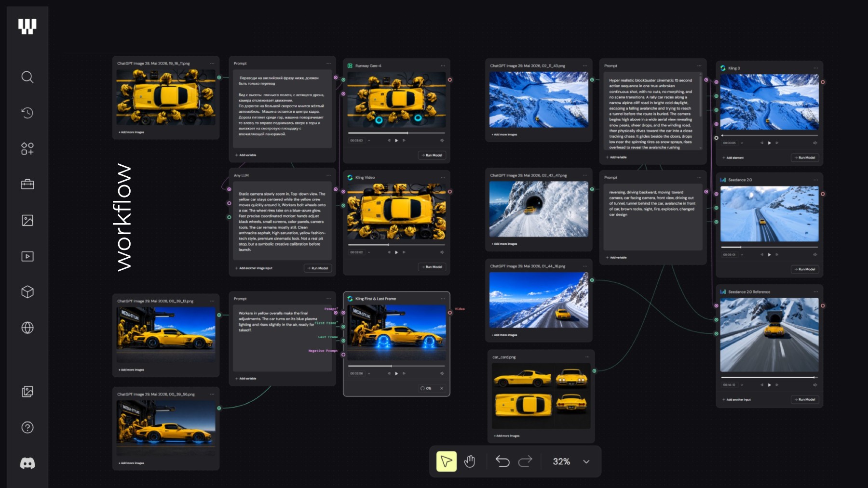Click Run Model on Seedance 2.0 node
868x488 pixels.
(x=805, y=269)
